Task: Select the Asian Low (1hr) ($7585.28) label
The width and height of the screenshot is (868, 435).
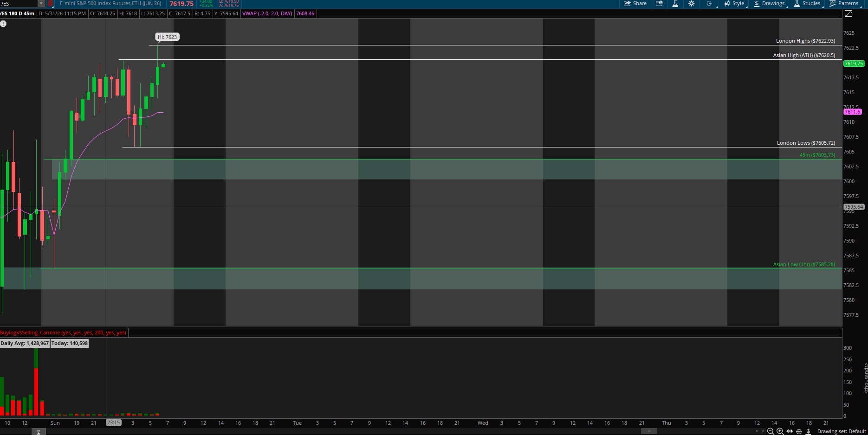Action: coord(804,264)
